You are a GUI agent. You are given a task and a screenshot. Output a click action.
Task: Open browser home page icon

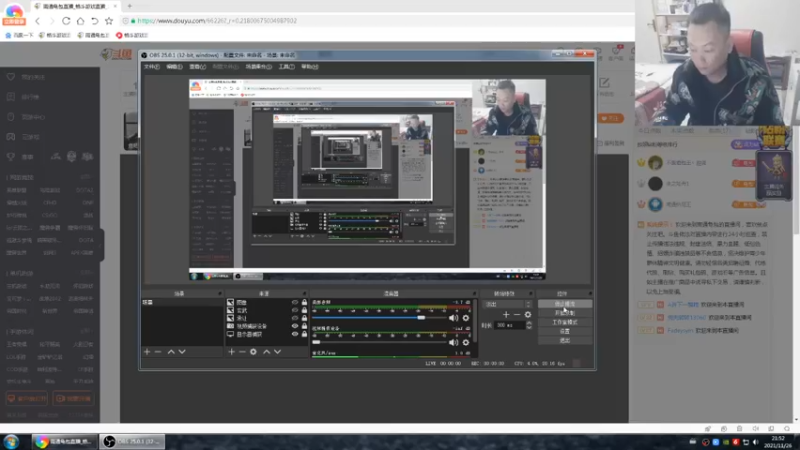[80, 21]
